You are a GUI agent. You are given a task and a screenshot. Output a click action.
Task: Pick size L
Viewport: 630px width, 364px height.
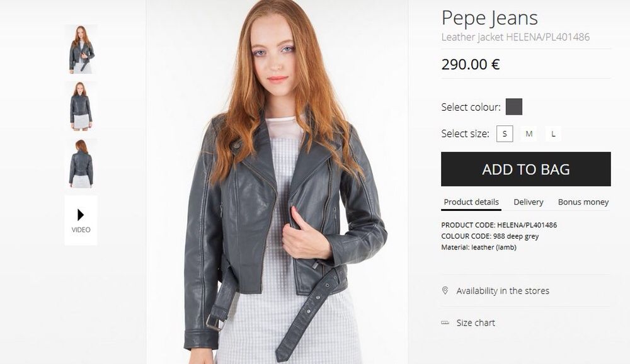point(553,134)
